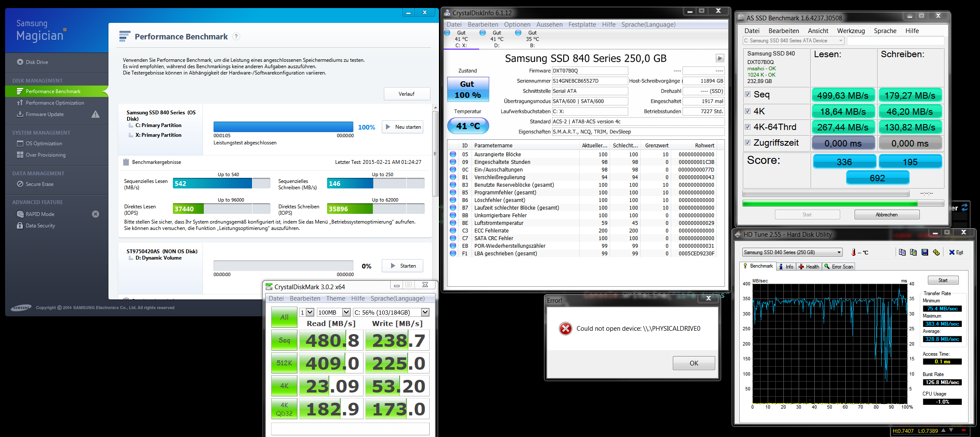Screen dimensions: 980x437
Task: Open Optionen menu in CrystalDiskInfo
Action: click(x=517, y=25)
